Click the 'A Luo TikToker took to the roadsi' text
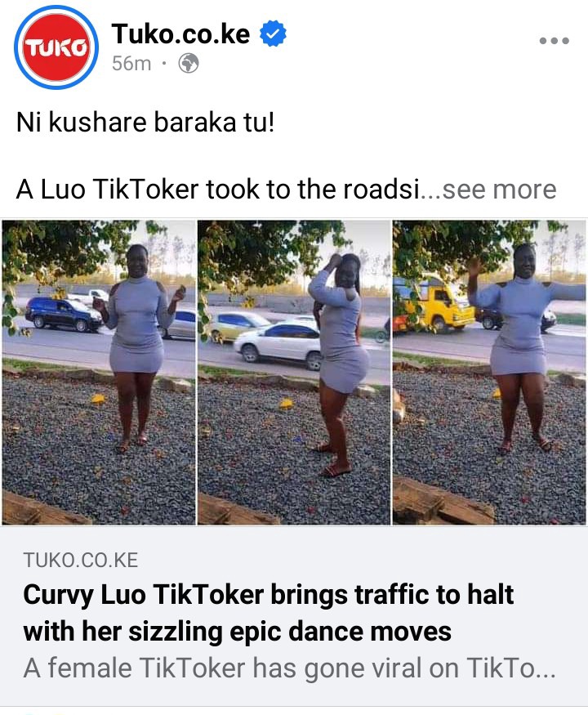This screenshot has width=588, height=715. click(x=218, y=190)
